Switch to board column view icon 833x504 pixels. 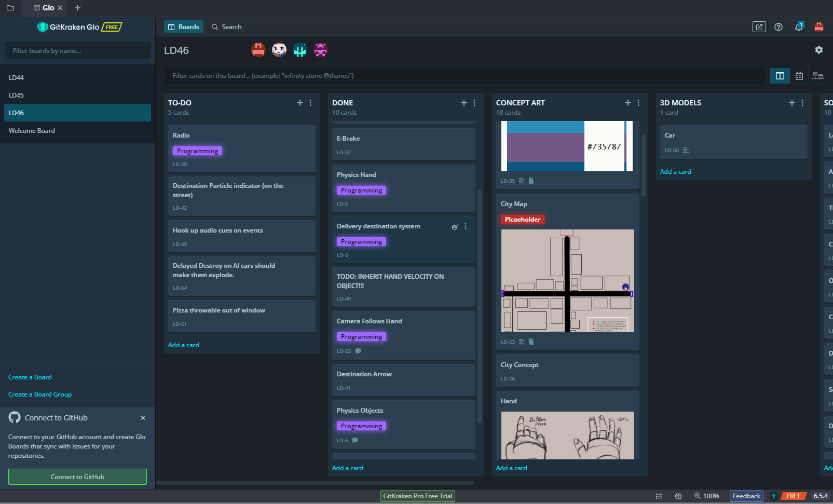pos(780,76)
